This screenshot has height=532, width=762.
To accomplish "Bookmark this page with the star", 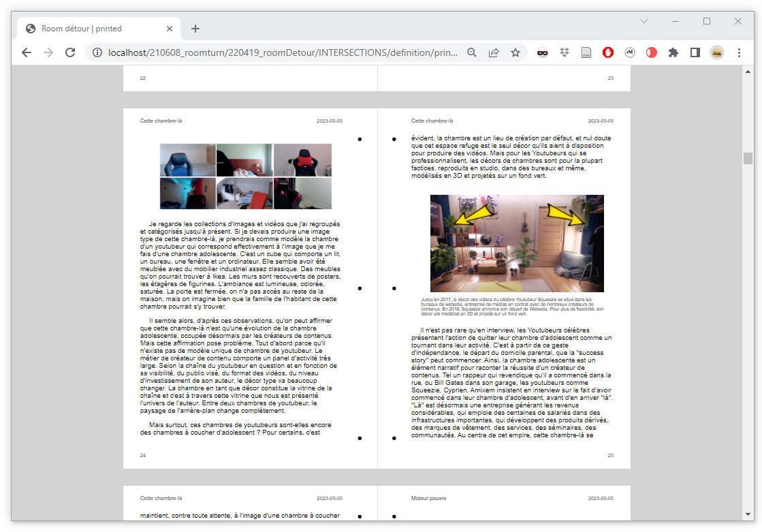I will pos(515,52).
